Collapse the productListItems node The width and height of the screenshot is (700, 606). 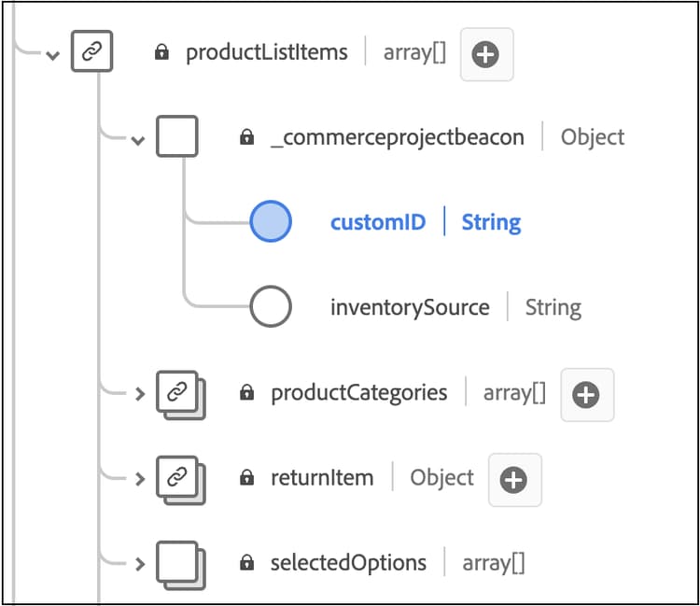[x=53, y=55]
